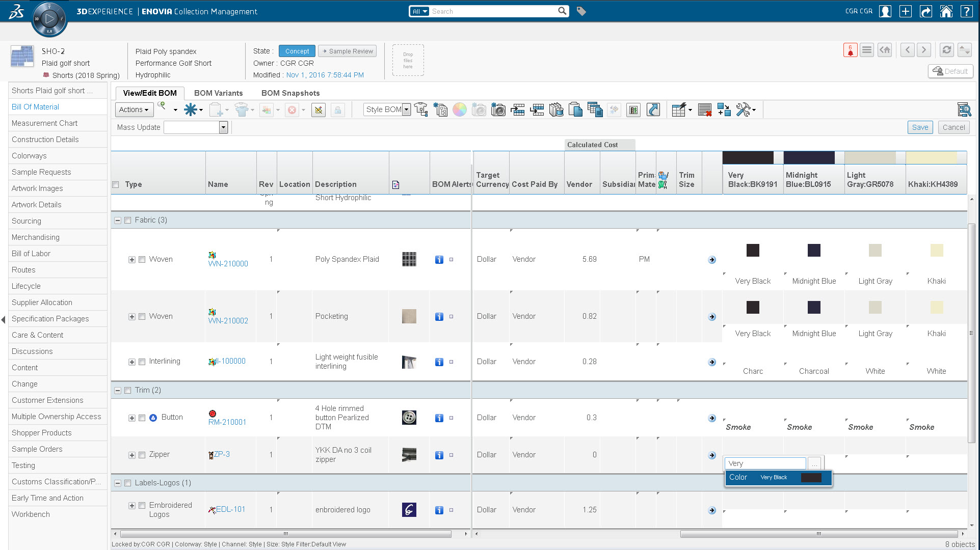
Task: Click the unlock padlock icon in toolbar
Action: (337, 109)
